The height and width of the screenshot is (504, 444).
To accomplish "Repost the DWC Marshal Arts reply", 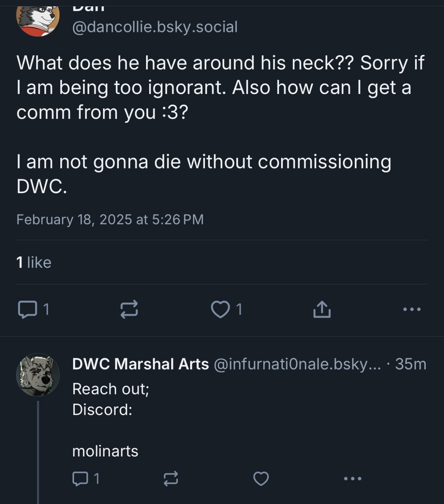I will pyautogui.click(x=171, y=478).
